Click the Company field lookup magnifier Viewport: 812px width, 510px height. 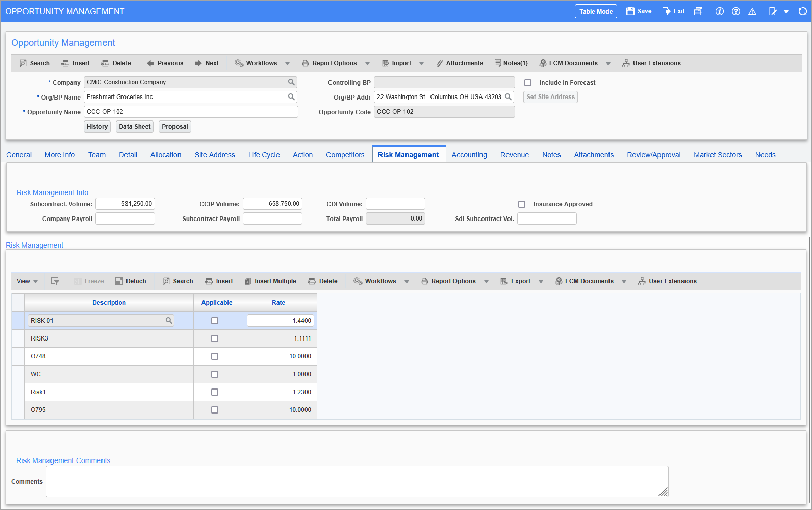[291, 82]
